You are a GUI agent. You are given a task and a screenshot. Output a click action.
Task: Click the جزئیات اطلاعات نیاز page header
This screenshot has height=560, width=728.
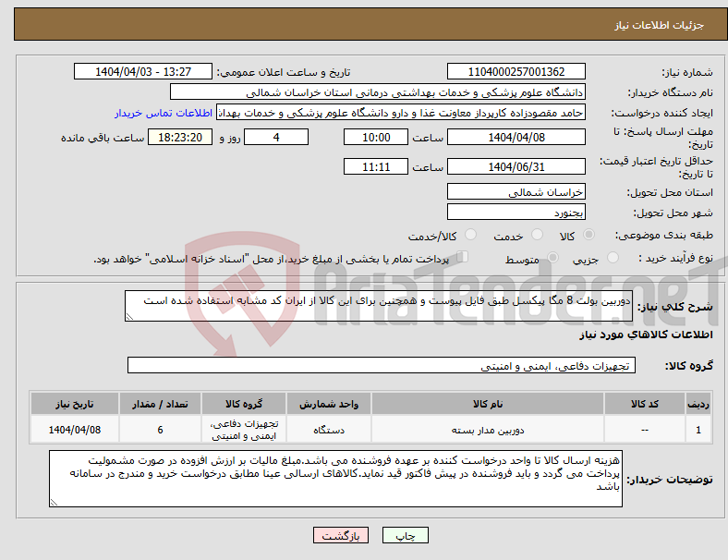[660, 25]
